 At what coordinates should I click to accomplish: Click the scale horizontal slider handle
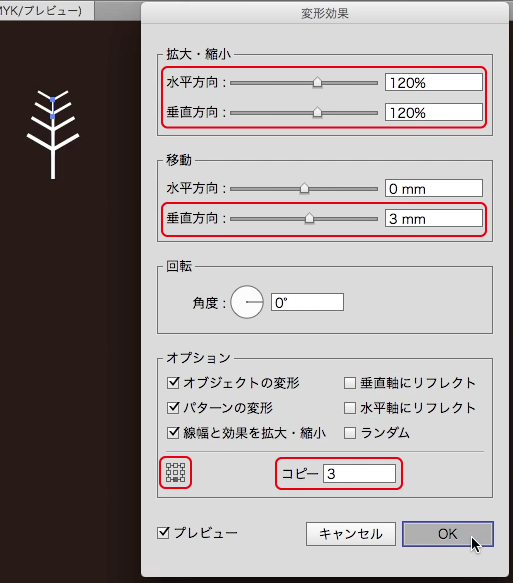(317, 83)
